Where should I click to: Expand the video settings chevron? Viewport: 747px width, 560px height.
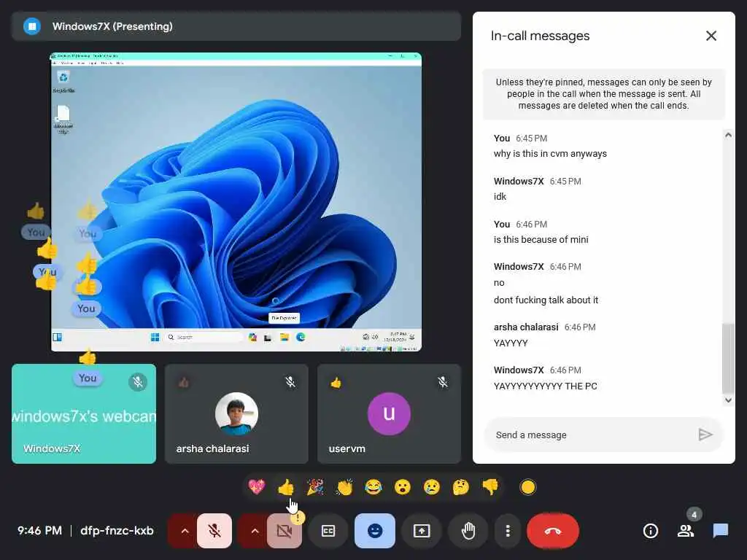[255, 531]
